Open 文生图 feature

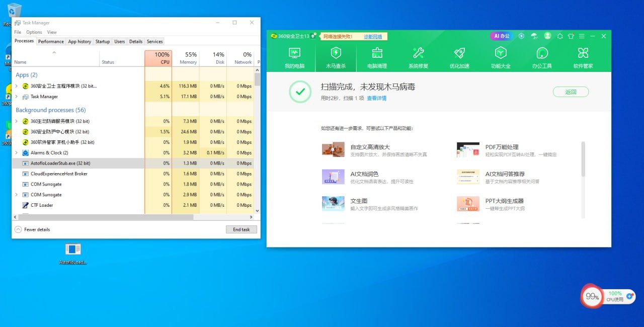click(370, 204)
